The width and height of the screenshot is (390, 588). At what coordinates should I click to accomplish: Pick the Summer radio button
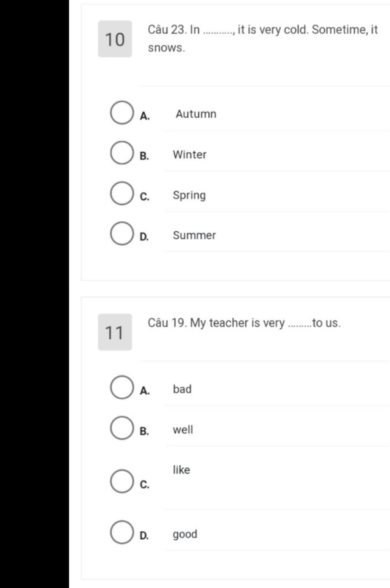click(x=122, y=233)
